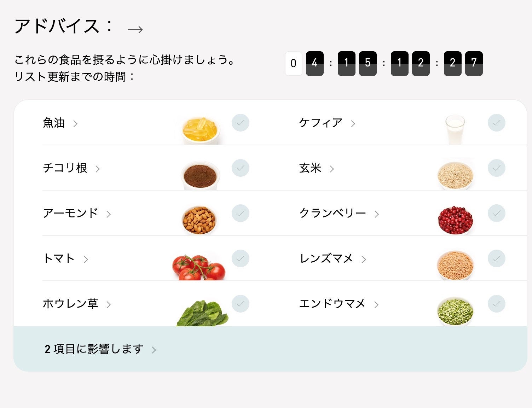The height and width of the screenshot is (408, 532).
Task: Check off ケフィア in the list
Action: pos(497,123)
